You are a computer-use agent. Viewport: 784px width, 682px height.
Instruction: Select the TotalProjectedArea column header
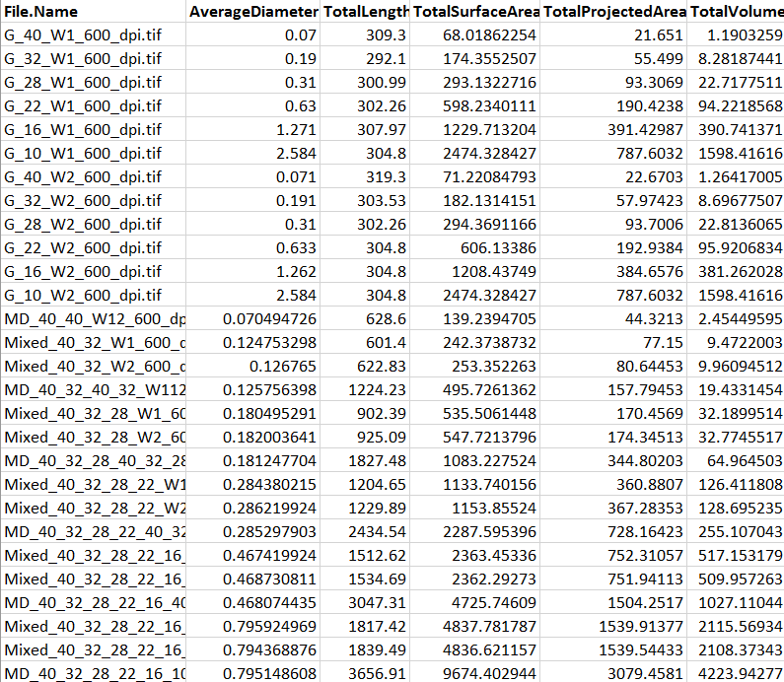click(x=613, y=12)
